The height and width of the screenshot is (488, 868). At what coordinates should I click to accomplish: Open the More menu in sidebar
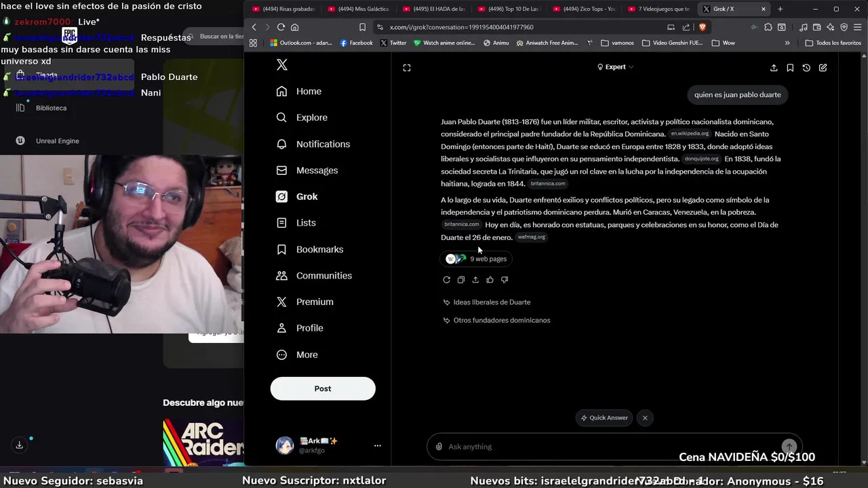(297, 354)
